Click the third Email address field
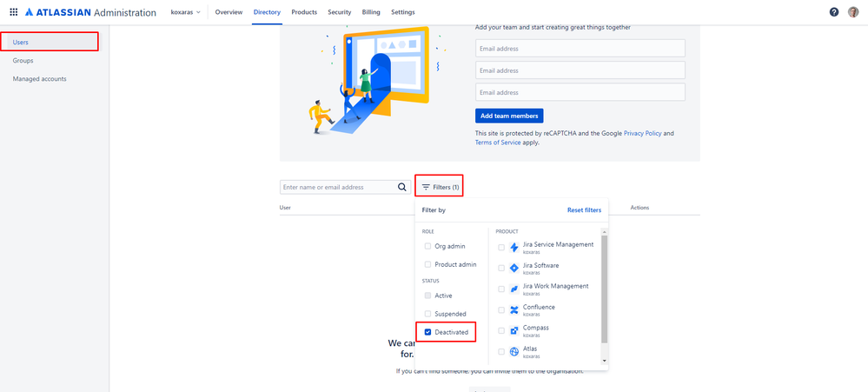 point(580,92)
